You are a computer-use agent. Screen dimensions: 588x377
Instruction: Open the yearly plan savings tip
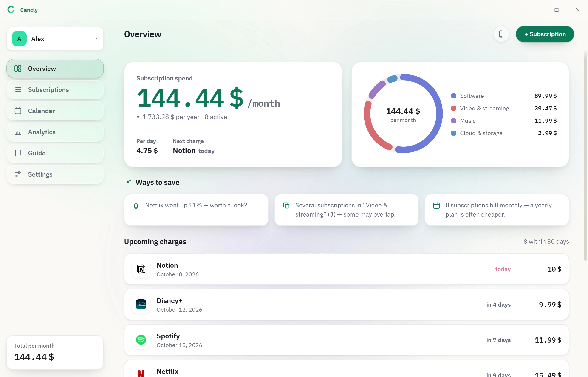coord(497,210)
